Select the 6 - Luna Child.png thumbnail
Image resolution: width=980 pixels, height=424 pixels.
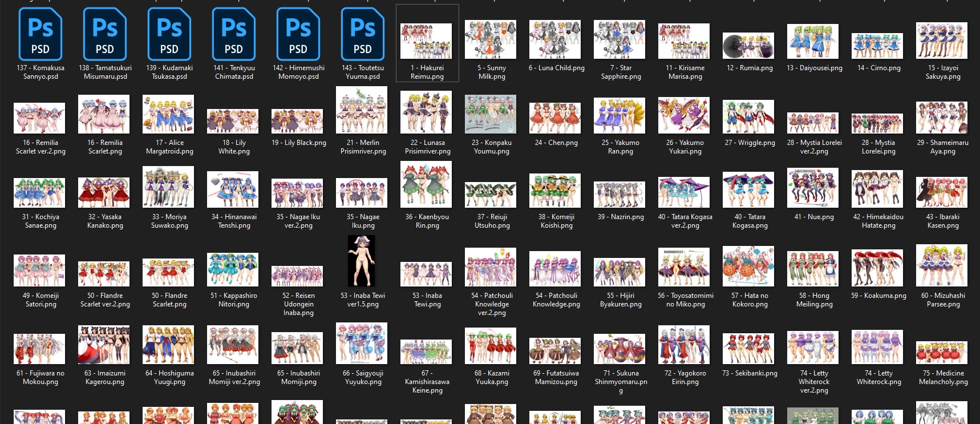(x=555, y=40)
